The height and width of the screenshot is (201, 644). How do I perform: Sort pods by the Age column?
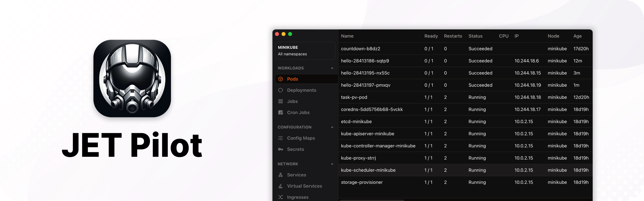click(x=577, y=36)
